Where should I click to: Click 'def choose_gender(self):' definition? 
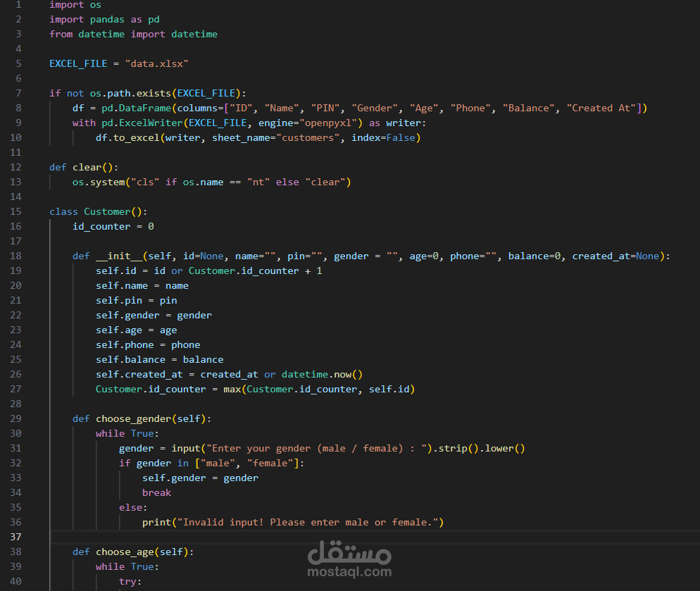pos(142,418)
